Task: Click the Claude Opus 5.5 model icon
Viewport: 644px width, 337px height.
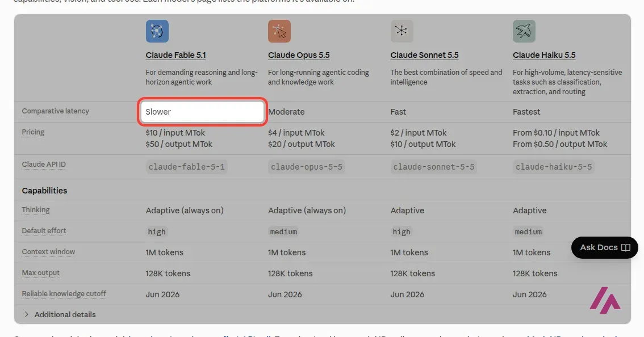Action: click(x=279, y=31)
